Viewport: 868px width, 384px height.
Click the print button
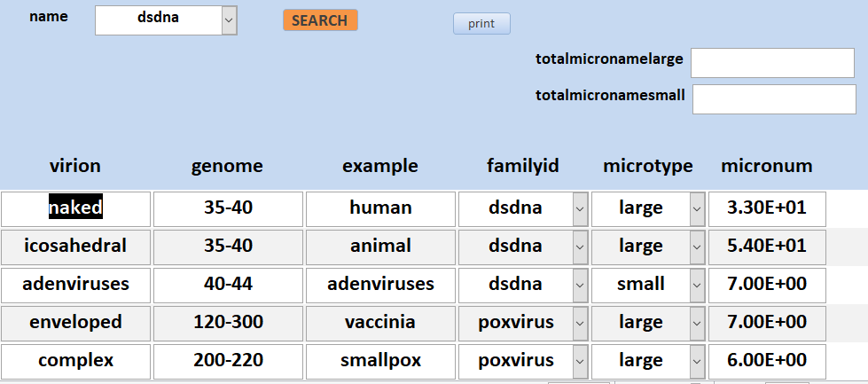click(481, 24)
